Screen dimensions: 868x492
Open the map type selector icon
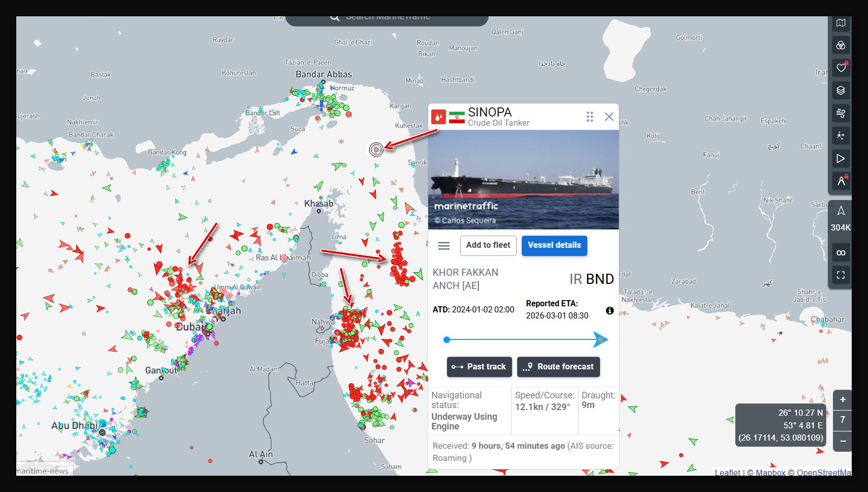pyautogui.click(x=841, y=23)
